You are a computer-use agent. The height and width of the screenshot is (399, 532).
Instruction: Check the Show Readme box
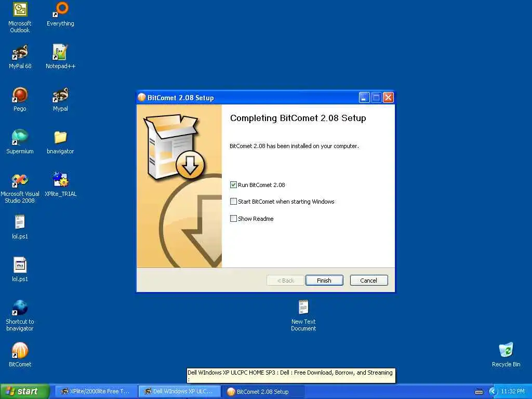point(233,219)
